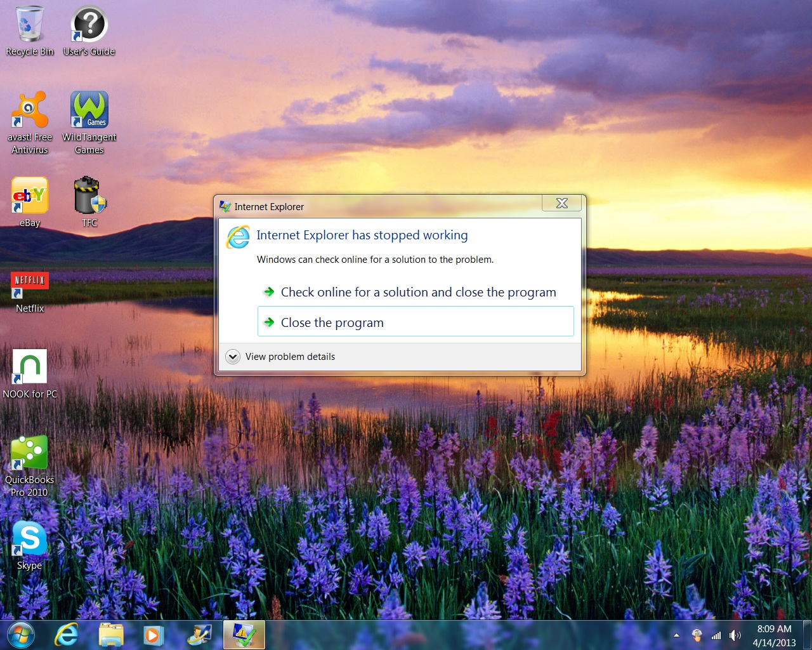Viewport: 812px width, 650px height.
Task: Open the network signal tray icon
Action: 716,635
